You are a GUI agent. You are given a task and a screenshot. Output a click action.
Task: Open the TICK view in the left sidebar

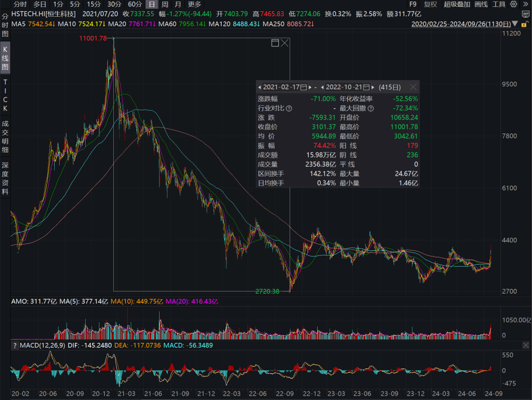click(x=5, y=95)
